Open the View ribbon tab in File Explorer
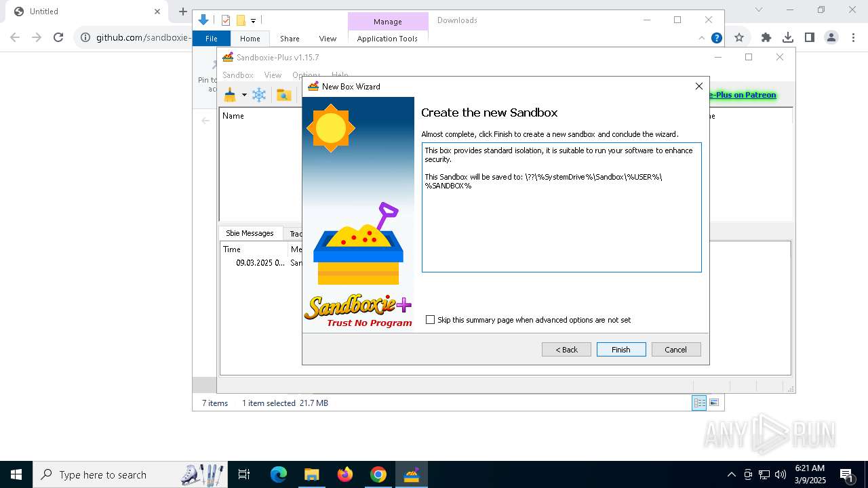Image resolution: width=868 pixels, height=488 pixels. pos(328,39)
